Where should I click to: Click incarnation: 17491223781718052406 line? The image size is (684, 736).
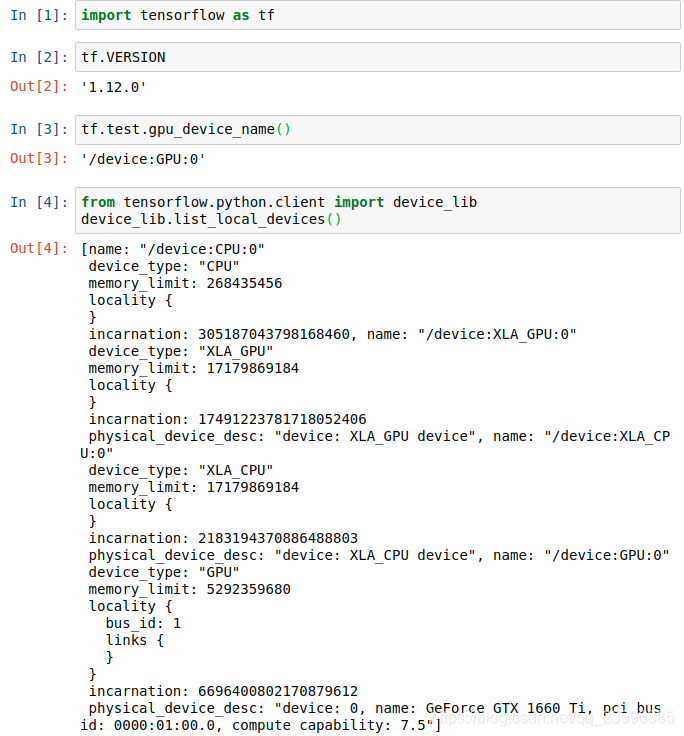(228, 419)
